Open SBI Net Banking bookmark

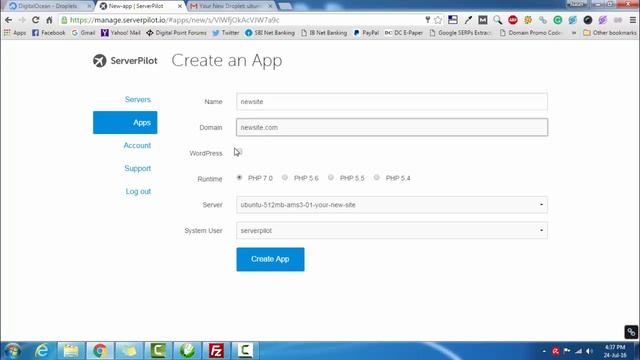pyautogui.click(x=270, y=33)
